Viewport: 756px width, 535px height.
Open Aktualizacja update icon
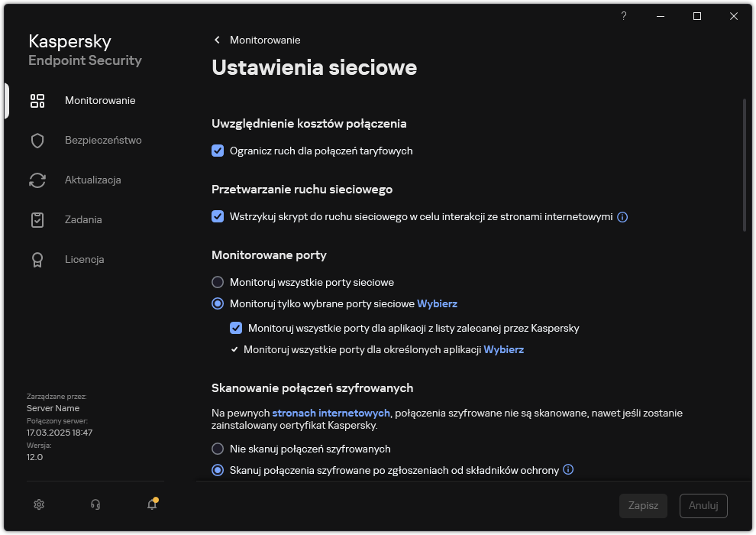point(37,180)
